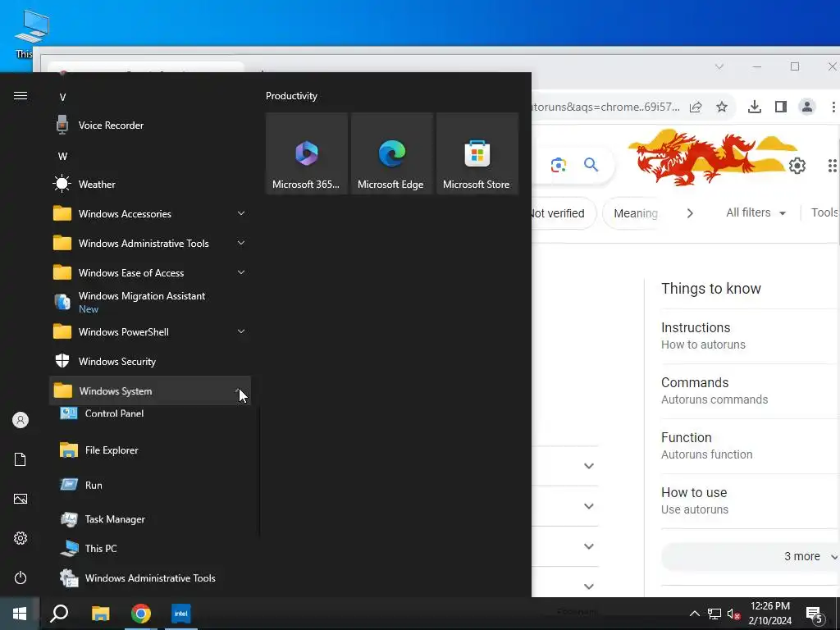Screen dimensions: 840x630
Task: Click the Google search magnifier icon
Action: tap(591, 164)
